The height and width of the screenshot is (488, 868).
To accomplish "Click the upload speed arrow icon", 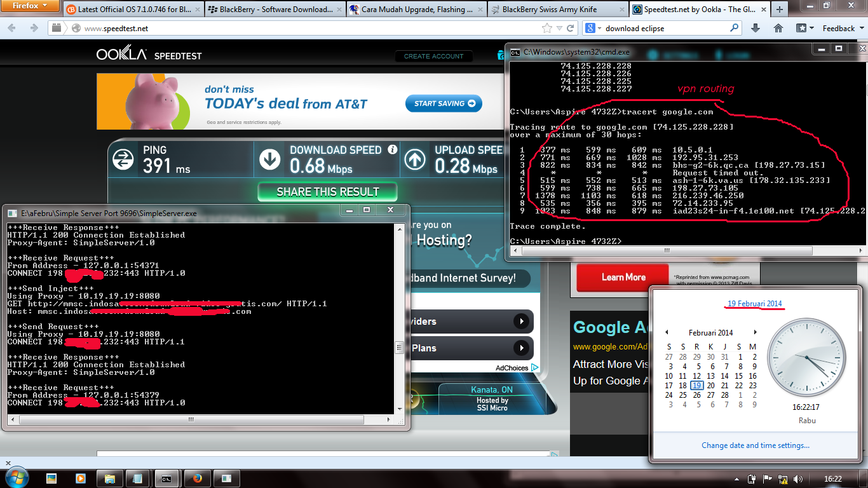I will (x=416, y=159).
